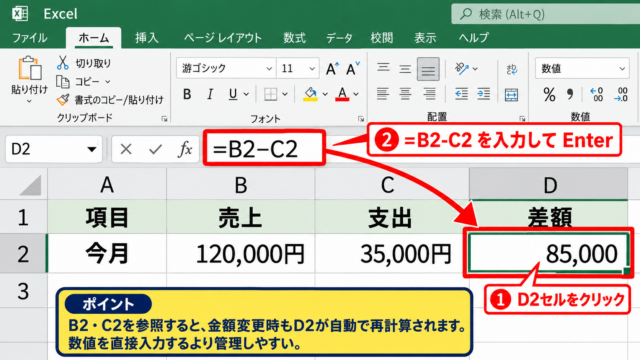Click the 検索 search box
Screen dimensions: 640x360
point(545,14)
